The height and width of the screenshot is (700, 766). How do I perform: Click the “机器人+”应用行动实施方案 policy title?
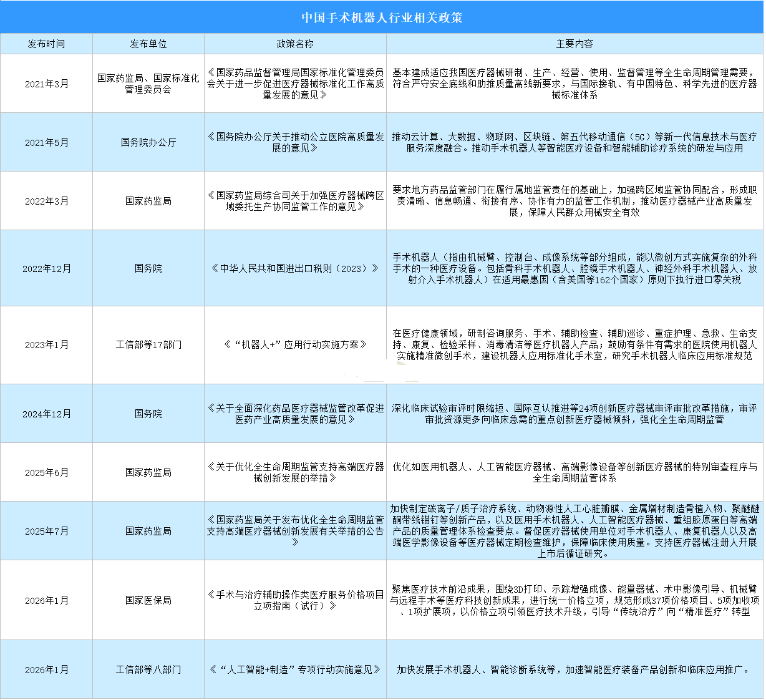(295, 344)
